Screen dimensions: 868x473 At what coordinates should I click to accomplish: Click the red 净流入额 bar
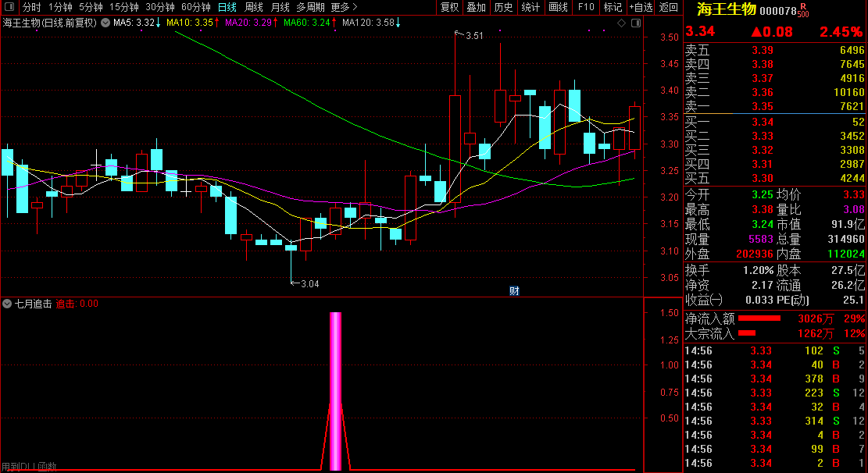(x=759, y=318)
